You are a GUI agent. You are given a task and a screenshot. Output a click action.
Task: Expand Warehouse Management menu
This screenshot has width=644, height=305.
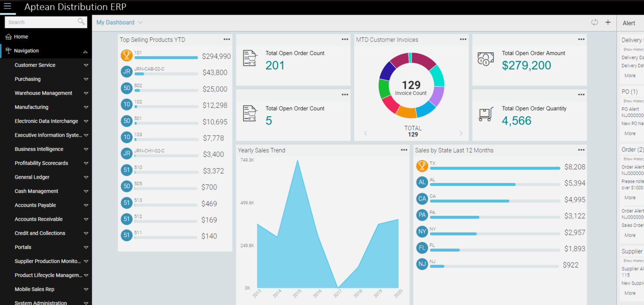[x=86, y=93]
